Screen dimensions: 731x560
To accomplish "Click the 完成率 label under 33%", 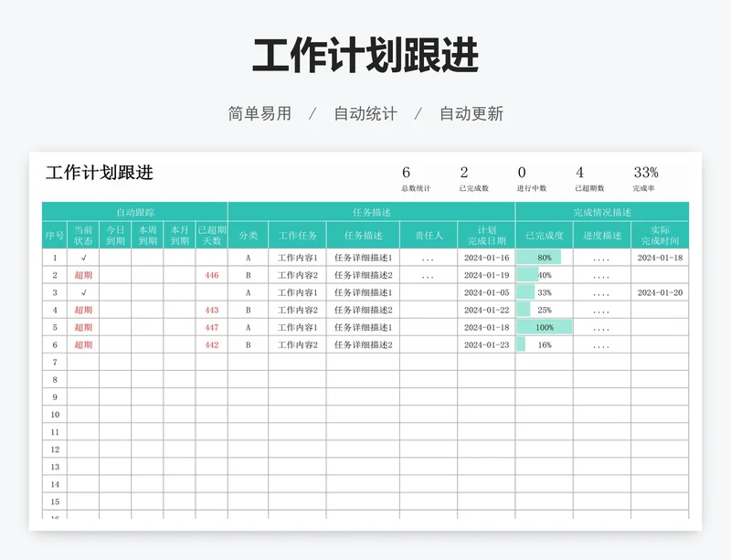I will [643, 188].
